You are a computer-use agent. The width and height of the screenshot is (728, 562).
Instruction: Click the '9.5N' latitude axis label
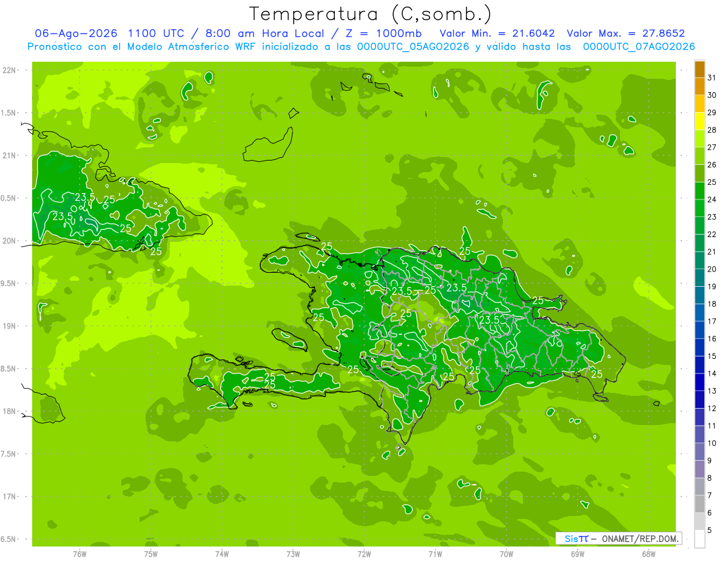click(x=8, y=283)
